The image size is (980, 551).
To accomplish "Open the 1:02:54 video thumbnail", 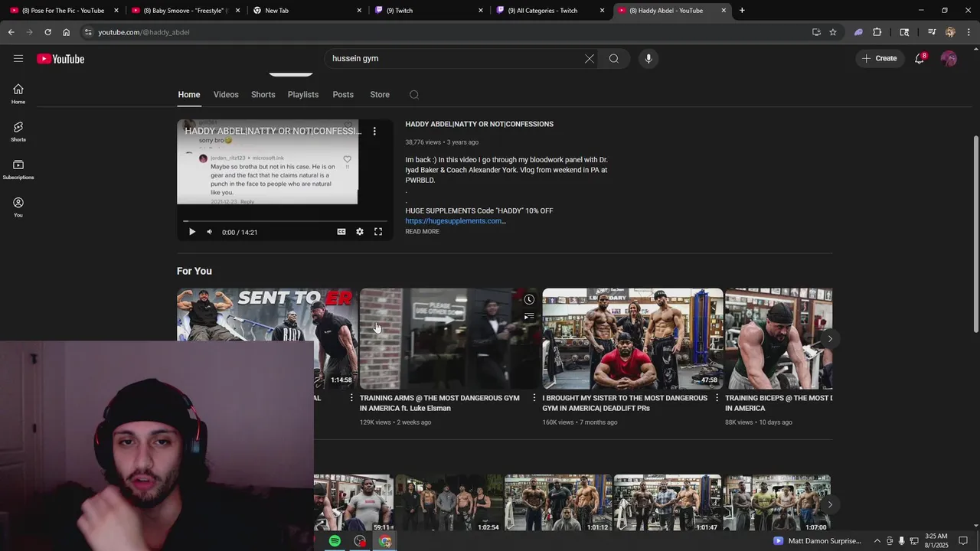I will (x=448, y=503).
